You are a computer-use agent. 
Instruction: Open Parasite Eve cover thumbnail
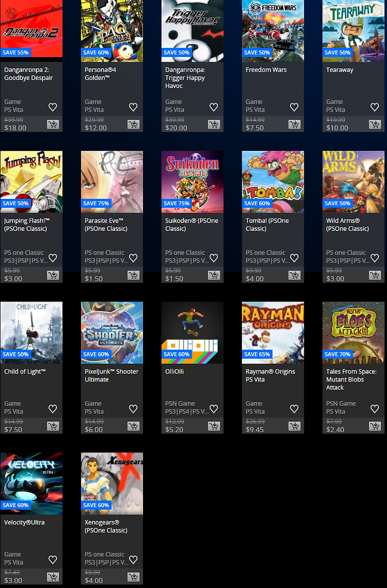pyautogui.click(x=112, y=182)
